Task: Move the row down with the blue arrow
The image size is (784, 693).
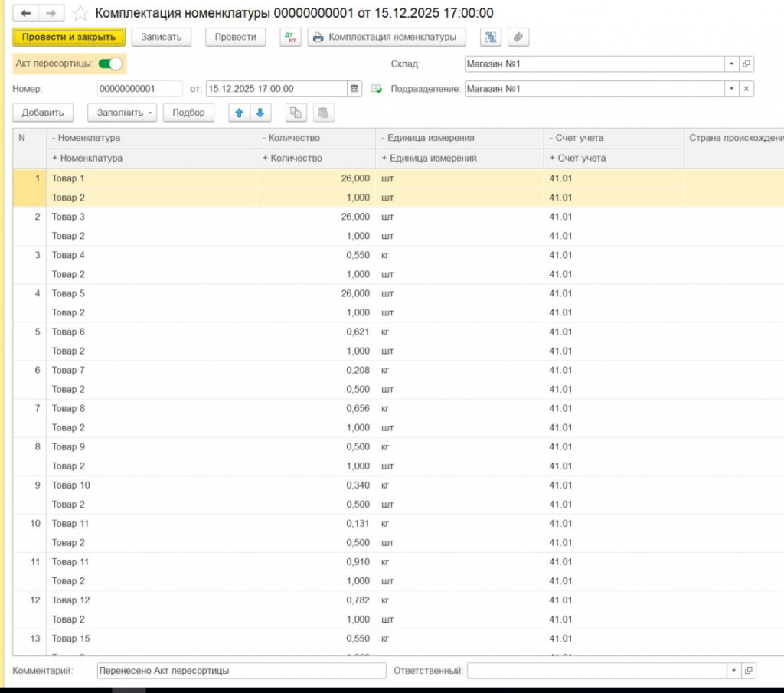Action: (x=260, y=113)
